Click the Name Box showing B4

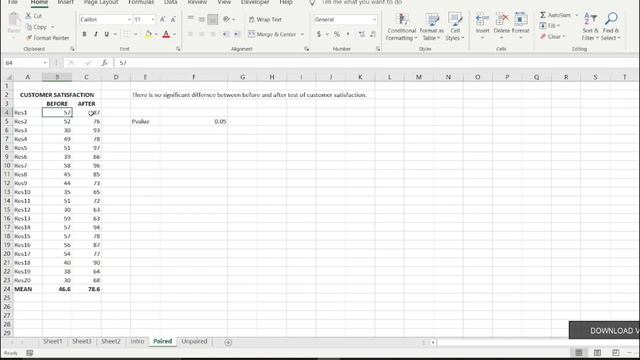coord(25,63)
